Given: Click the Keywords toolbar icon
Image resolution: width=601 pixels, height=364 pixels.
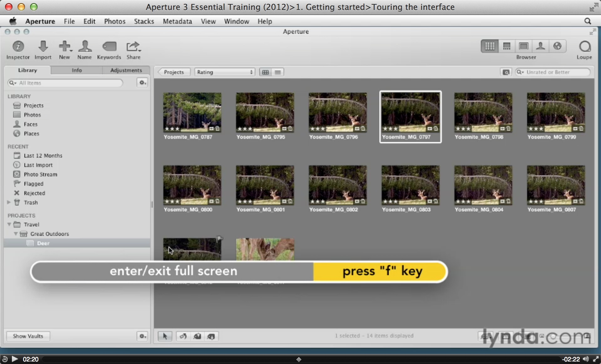Looking at the screenshot, I should [109, 47].
